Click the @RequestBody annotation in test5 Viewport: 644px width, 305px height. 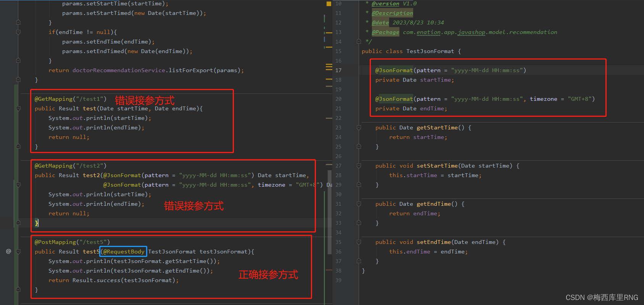(x=124, y=252)
